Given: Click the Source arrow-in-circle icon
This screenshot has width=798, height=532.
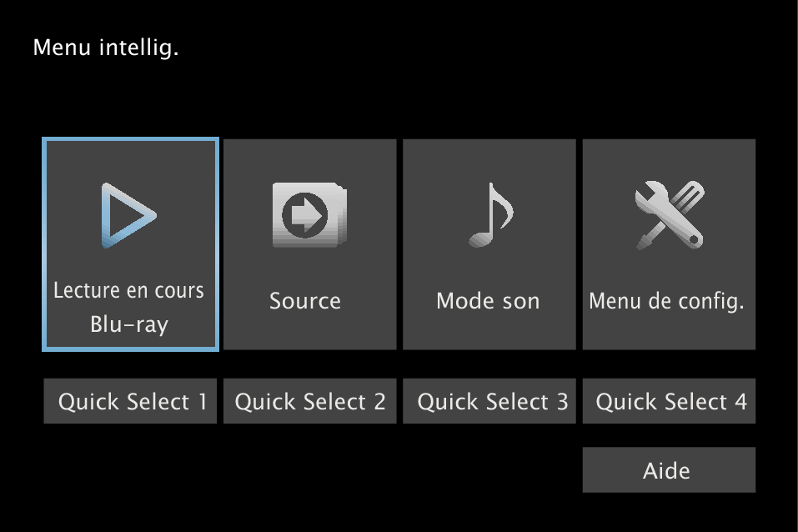Looking at the screenshot, I should click(309, 215).
